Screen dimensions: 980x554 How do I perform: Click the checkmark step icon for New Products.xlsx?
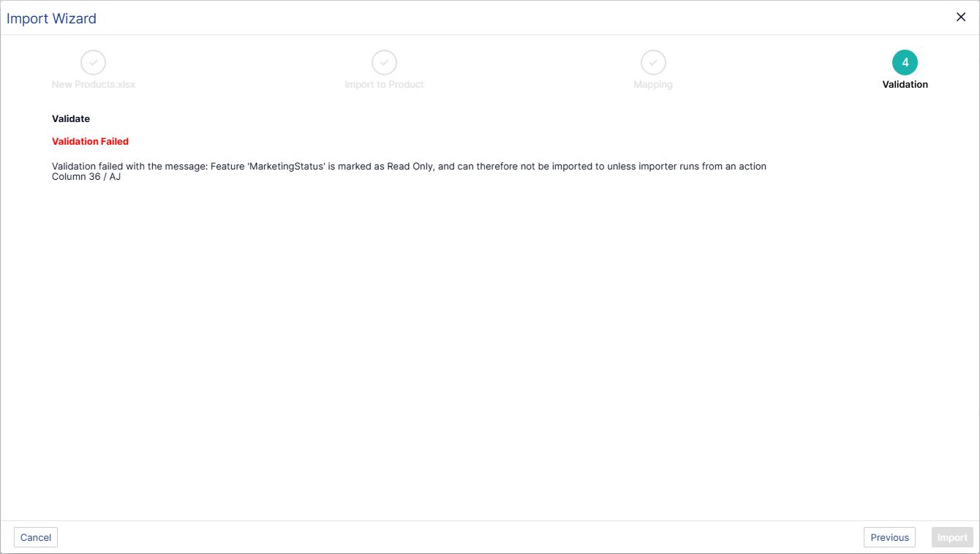[94, 63]
